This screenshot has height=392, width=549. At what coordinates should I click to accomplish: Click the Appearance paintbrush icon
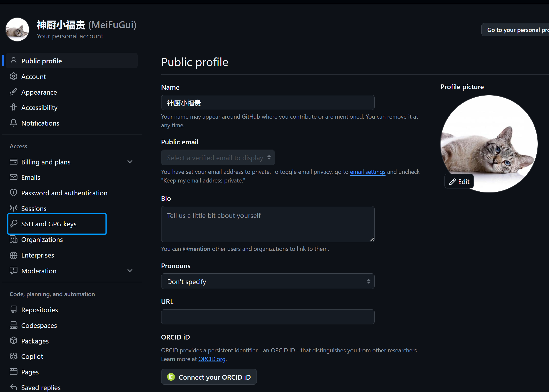point(13,92)
